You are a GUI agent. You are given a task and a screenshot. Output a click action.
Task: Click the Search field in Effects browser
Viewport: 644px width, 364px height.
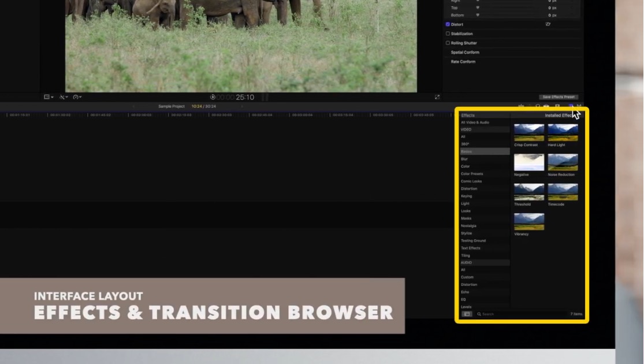522,314
